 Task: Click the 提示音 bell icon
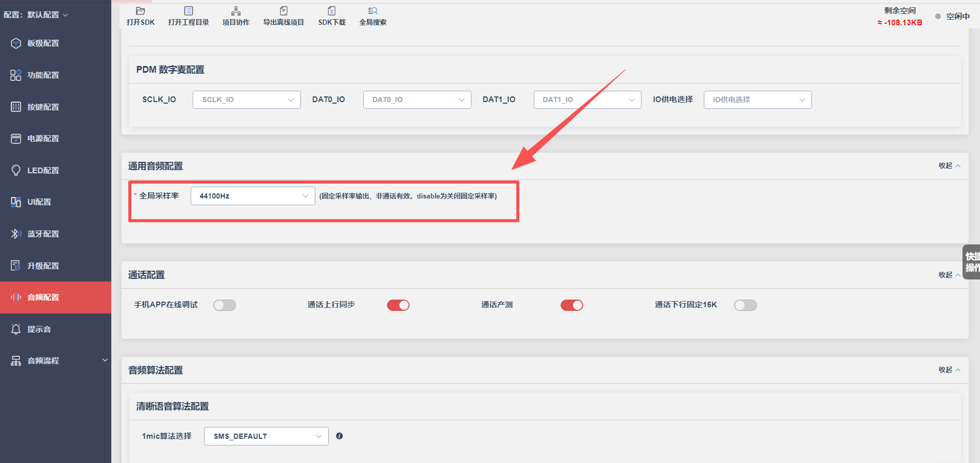tap(16, 329)
